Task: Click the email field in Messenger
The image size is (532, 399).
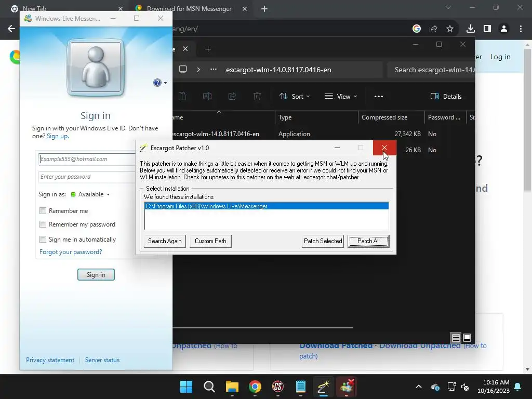Action: (87, 159)
